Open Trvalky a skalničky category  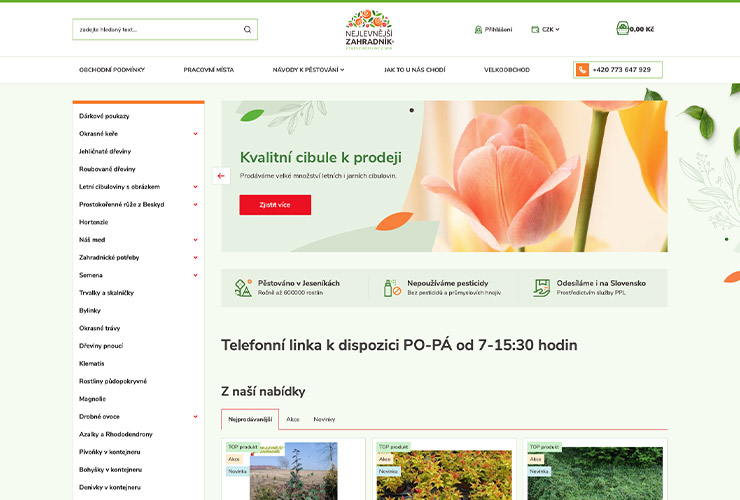(x=107, y=293)
